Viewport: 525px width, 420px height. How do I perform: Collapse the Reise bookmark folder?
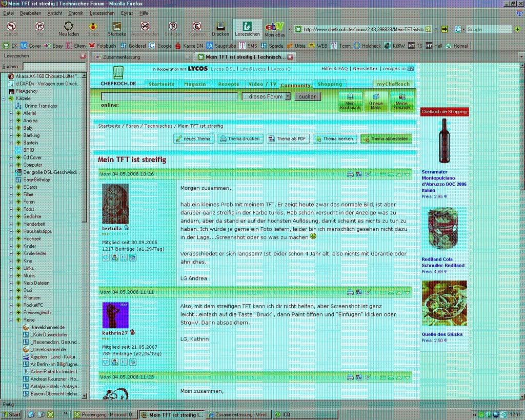pyautogui.click(x=11, y=319)
